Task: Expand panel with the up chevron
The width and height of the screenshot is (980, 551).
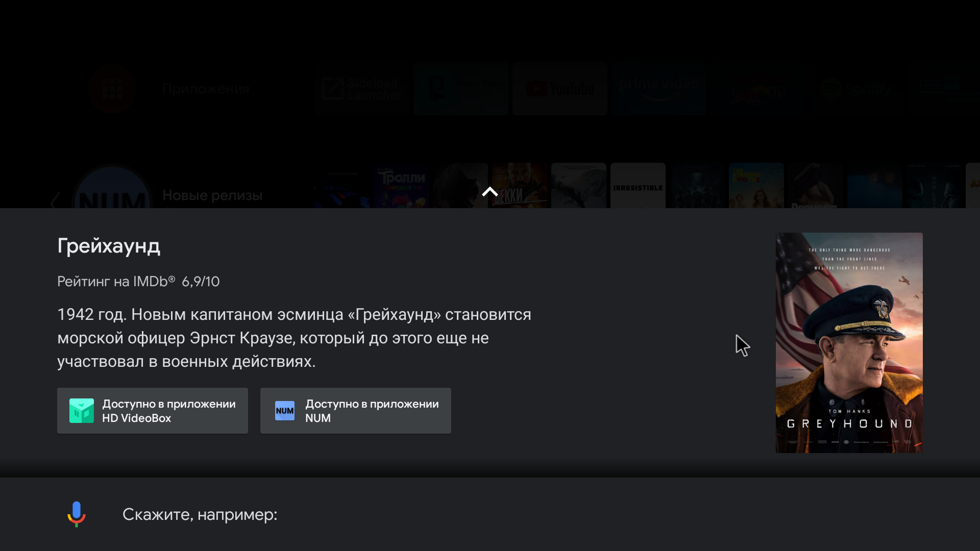Action: coord(489,192)
